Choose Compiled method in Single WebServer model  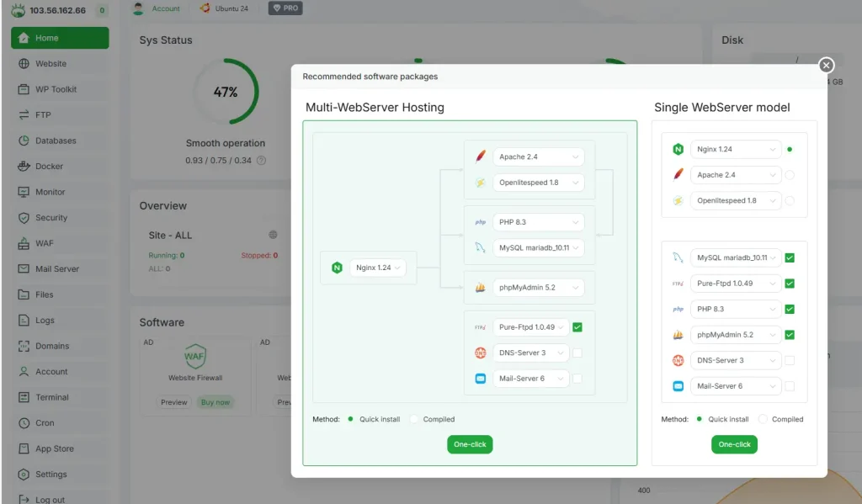763,419
